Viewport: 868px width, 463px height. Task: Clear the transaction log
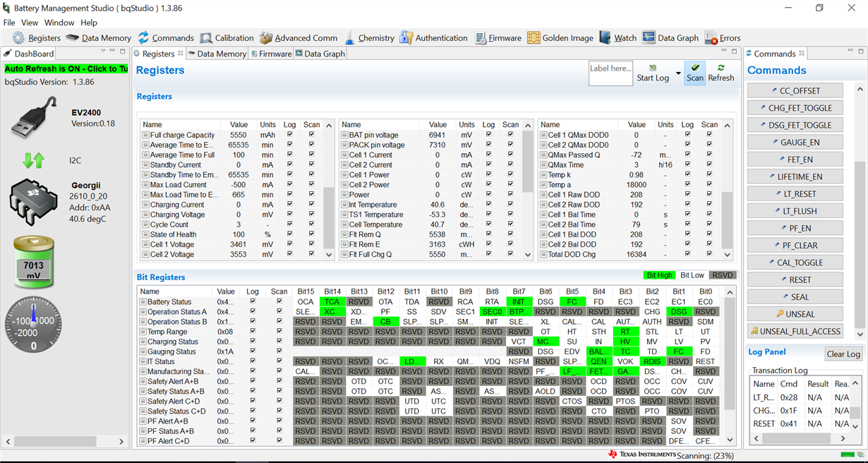[x=843, y=354]
